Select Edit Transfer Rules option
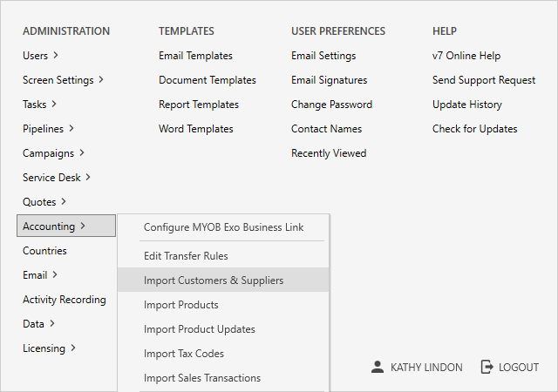This screenshot has width=558, height=392. [x=186, y=256]
